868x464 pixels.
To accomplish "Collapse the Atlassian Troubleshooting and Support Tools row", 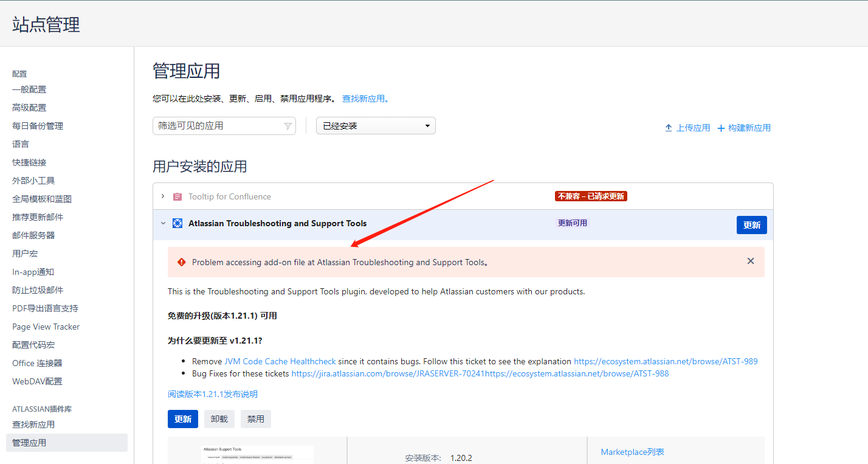I will [x=163, y=223].
